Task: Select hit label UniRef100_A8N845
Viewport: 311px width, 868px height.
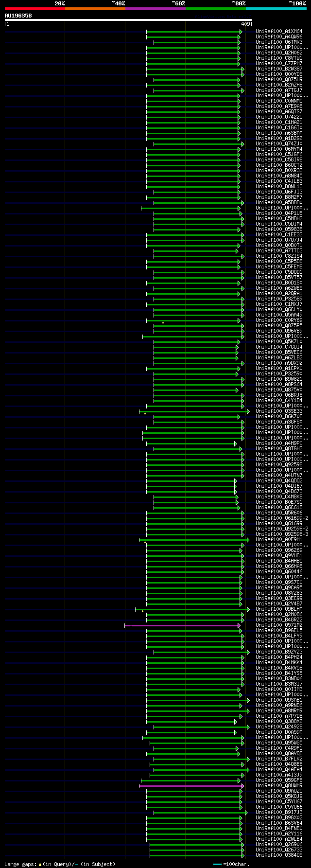Action: [279, 176]
